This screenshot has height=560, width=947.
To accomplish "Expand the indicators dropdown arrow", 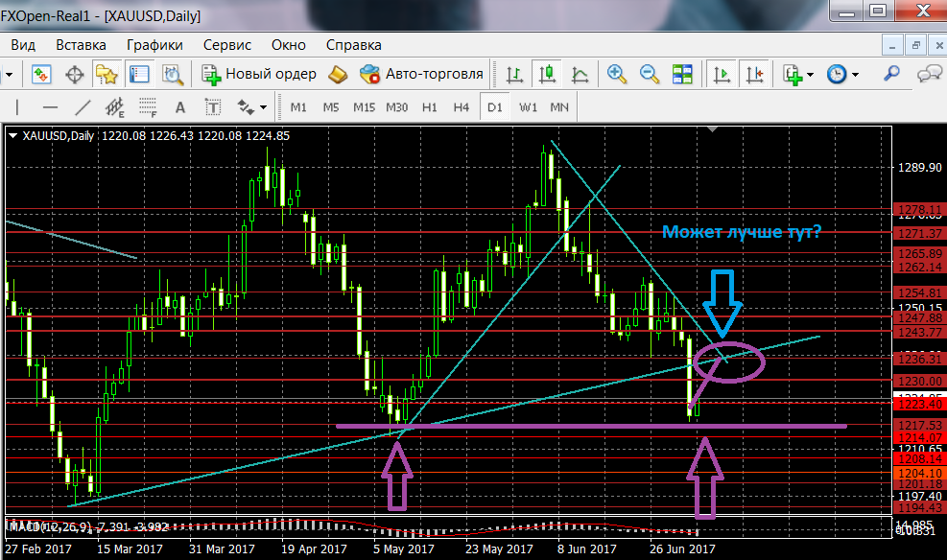I will click(x=811, y=75).
